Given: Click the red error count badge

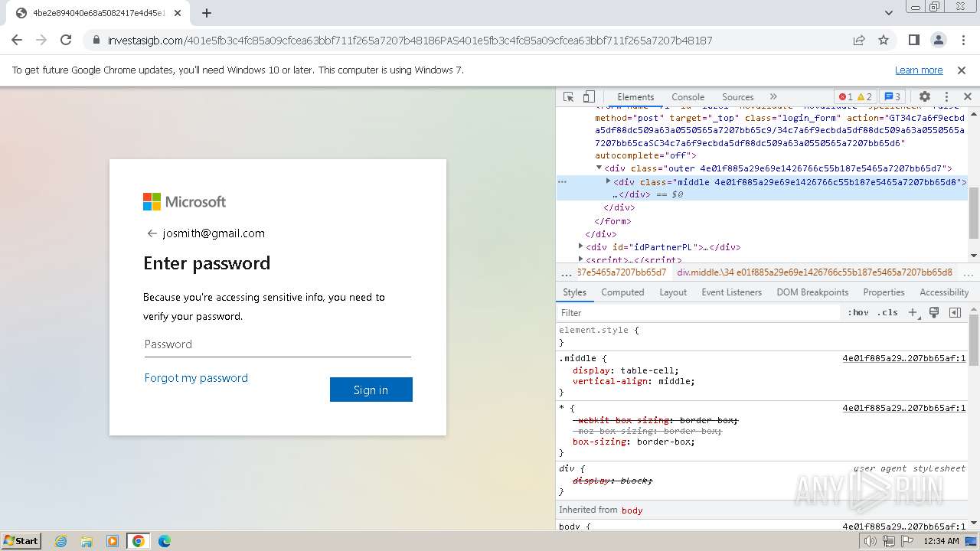Looking at the screenshot, I should tap(845, 97).
